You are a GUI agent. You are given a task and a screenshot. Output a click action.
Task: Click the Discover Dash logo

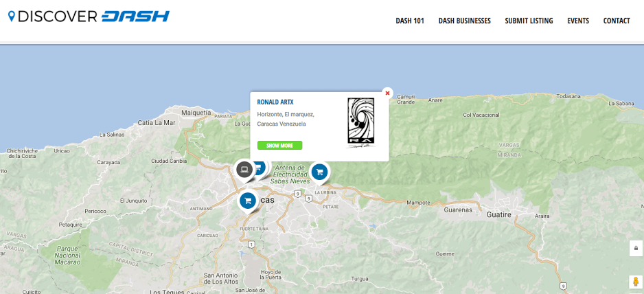coord(89,16)
